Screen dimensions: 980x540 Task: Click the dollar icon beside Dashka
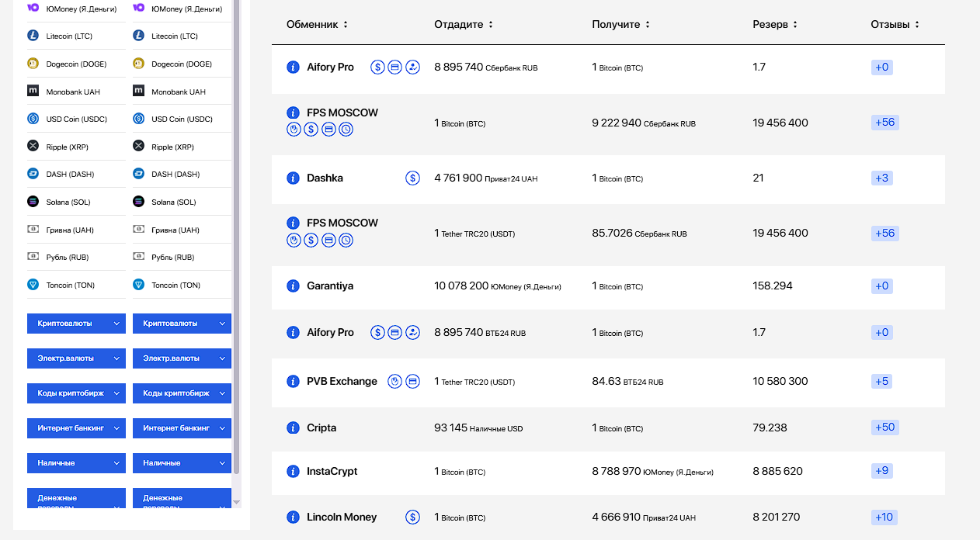pyautogui.click(x=412, y=178)
